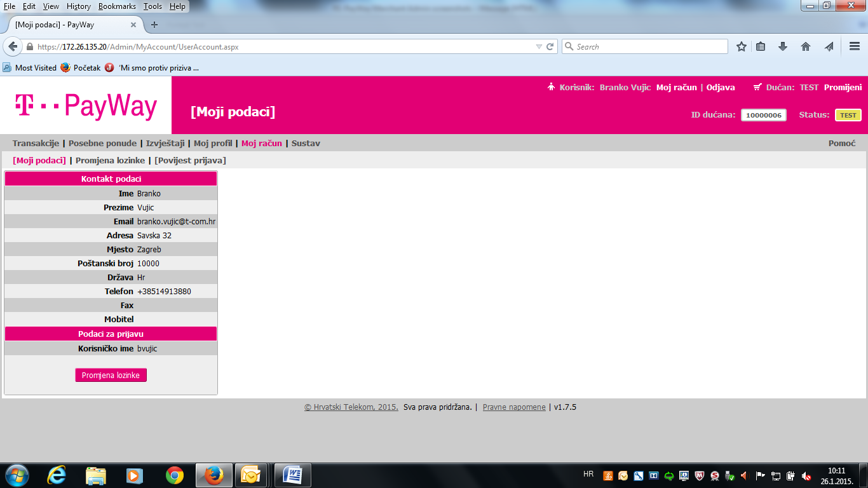Open the Bookmarks menu
Image resolution: width=868 pixels, height=488 pixels.
pyautogui.click(x=117, y=6)
